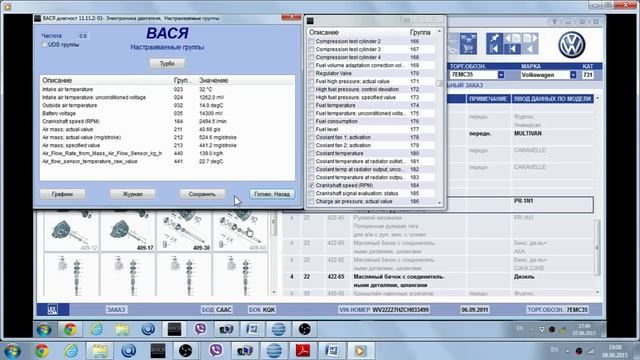The image size is (640, 360).
Task: Click the ETKA icon left of ЗАКАЗ
Action: [x=53, y=310]
